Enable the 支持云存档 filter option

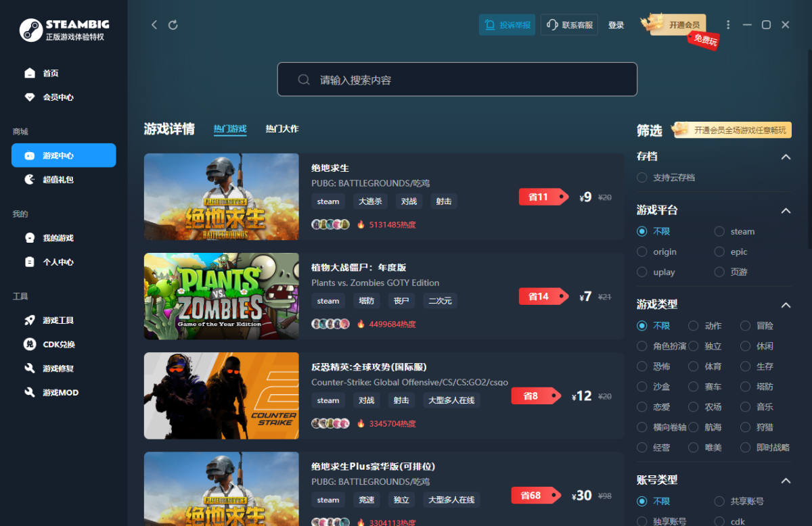(x=641, y=177)
